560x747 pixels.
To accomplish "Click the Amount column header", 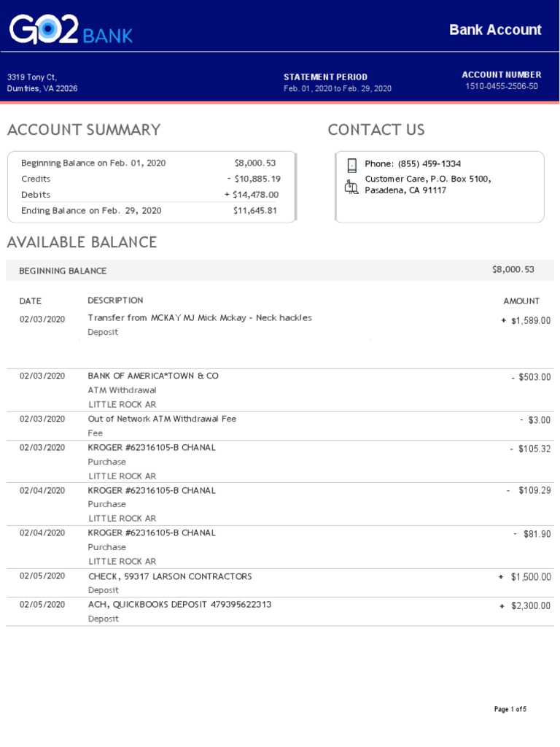I will click(521, 301).
